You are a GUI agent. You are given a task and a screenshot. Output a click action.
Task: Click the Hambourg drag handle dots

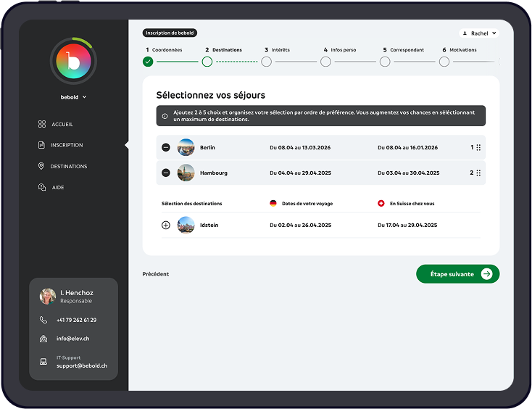[478, 173]
